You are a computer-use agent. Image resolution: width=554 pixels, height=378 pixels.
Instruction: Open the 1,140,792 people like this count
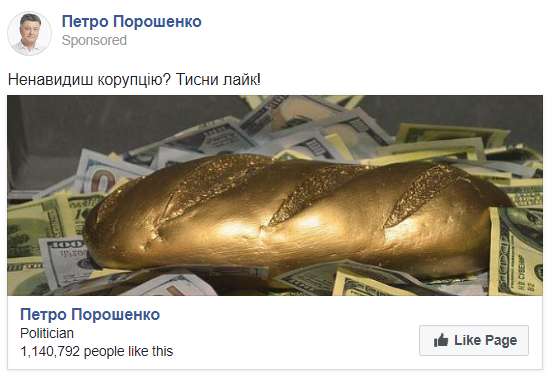point(96,352)
